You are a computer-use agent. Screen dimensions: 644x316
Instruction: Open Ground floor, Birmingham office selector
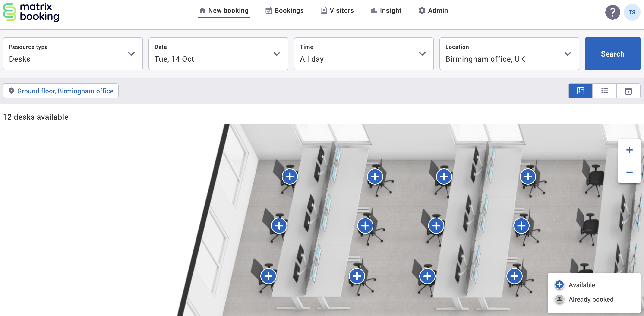[x=61, y=91]
